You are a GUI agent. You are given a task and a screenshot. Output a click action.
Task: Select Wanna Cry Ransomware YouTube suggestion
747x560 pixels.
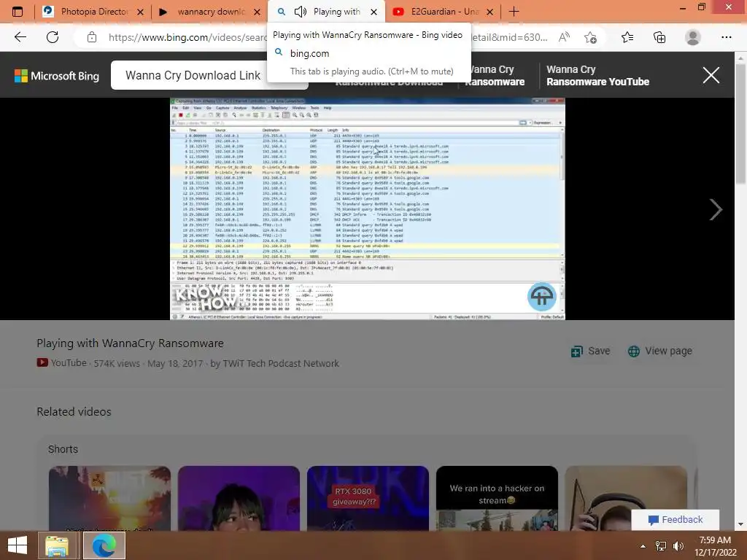(x=597, y=75)
